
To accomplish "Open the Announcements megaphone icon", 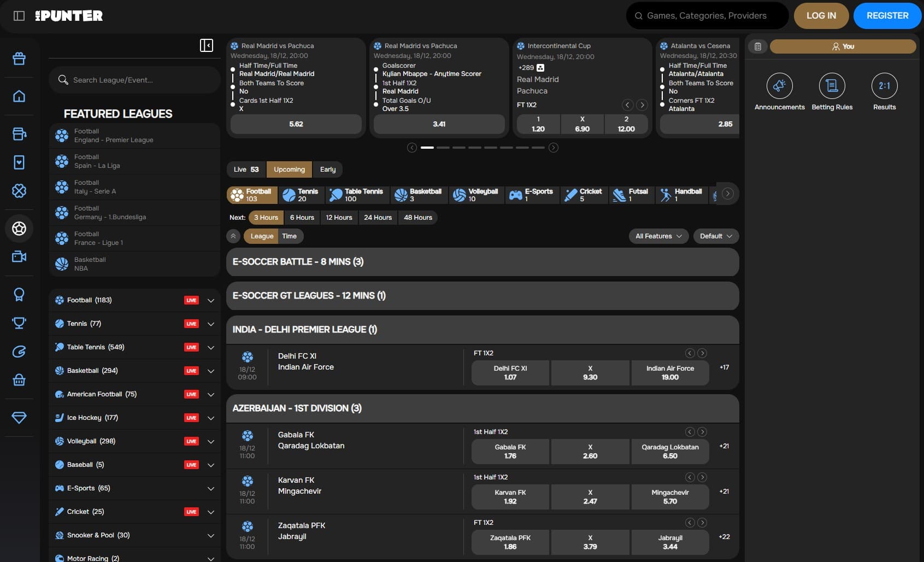I will click(779, 86).
